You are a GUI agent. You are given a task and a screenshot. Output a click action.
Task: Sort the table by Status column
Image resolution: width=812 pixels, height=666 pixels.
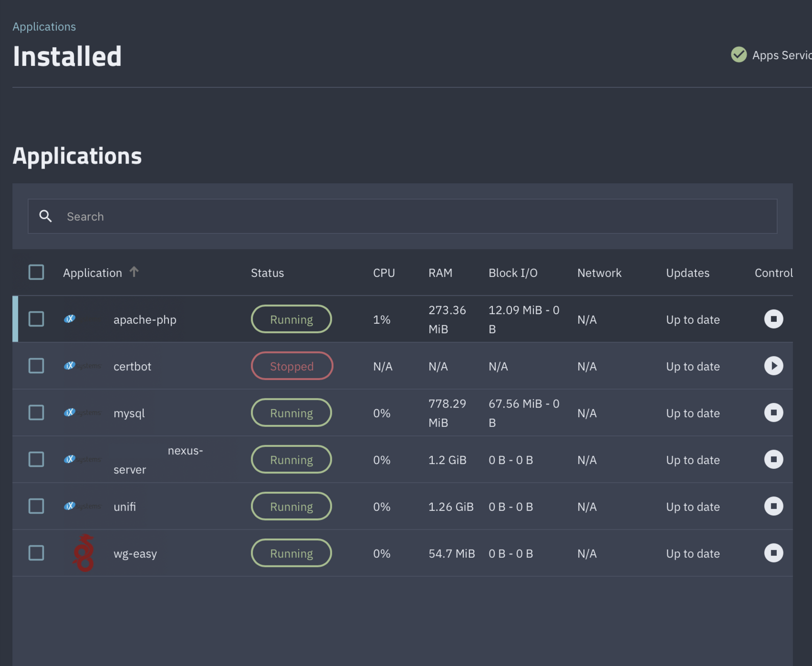267,273
